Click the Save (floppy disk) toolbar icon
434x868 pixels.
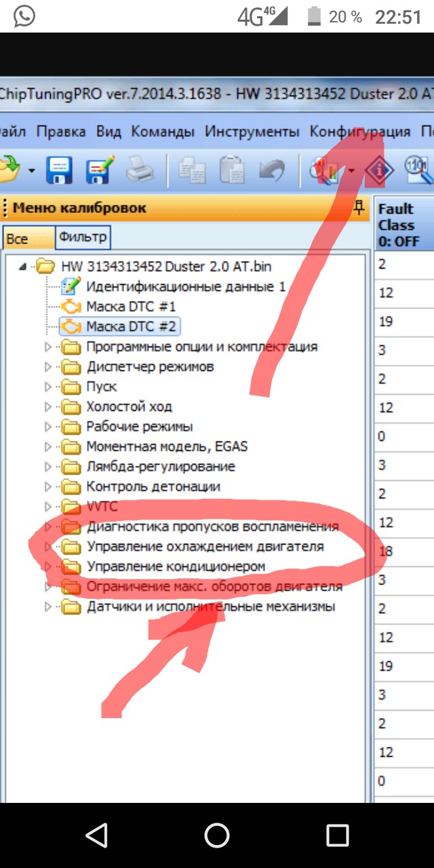click(59, 170)
